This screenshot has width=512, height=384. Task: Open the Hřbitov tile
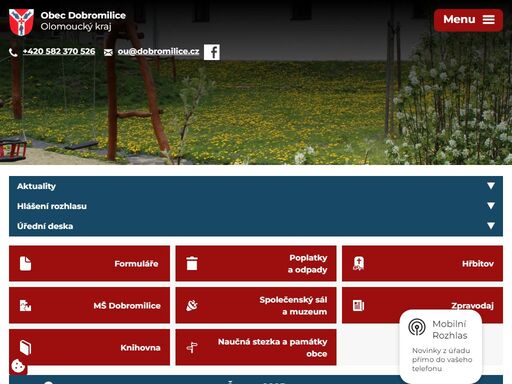pos(422,264)
